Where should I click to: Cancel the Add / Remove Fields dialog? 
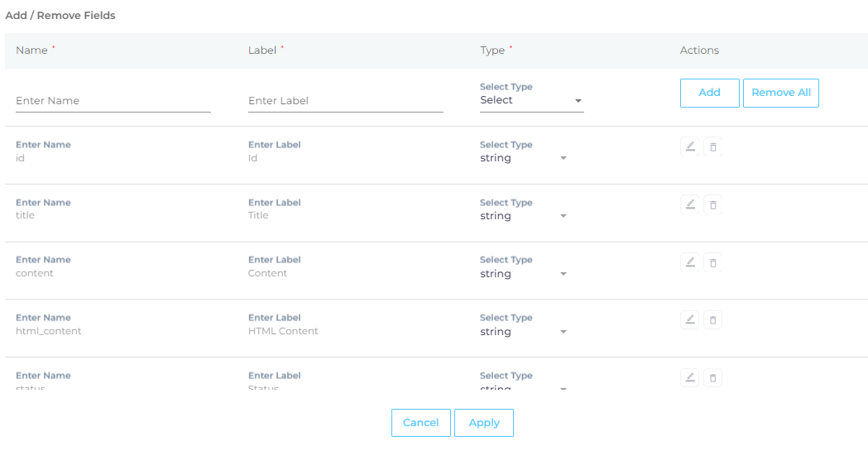coord(420,423)
